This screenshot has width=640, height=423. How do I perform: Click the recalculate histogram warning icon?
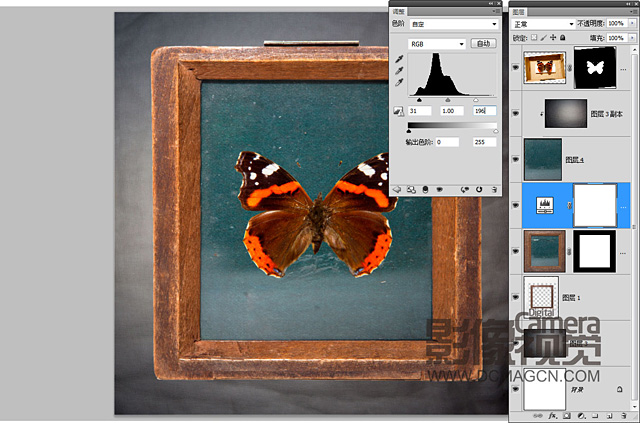tap(398, 111)
